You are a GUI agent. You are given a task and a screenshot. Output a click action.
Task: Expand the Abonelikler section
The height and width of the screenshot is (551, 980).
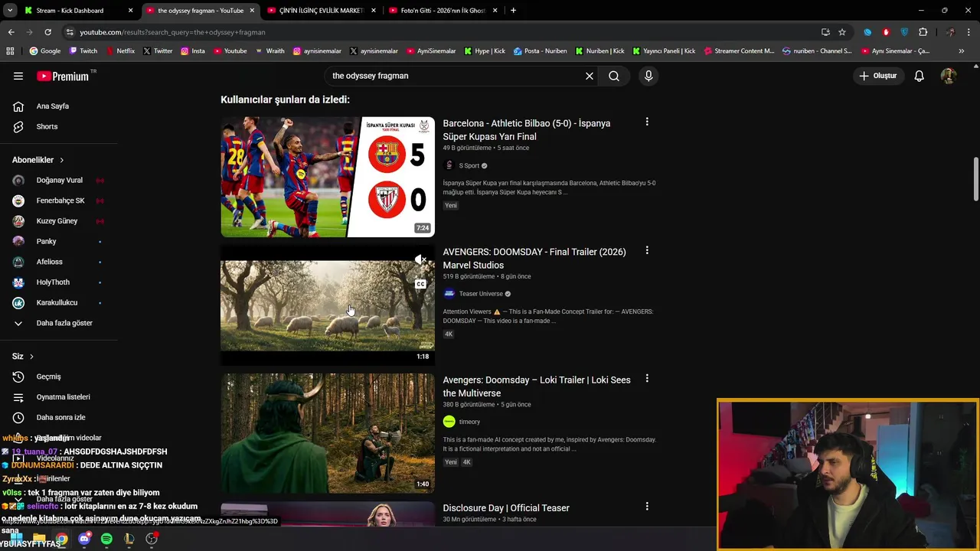click(x=38, y=160)
